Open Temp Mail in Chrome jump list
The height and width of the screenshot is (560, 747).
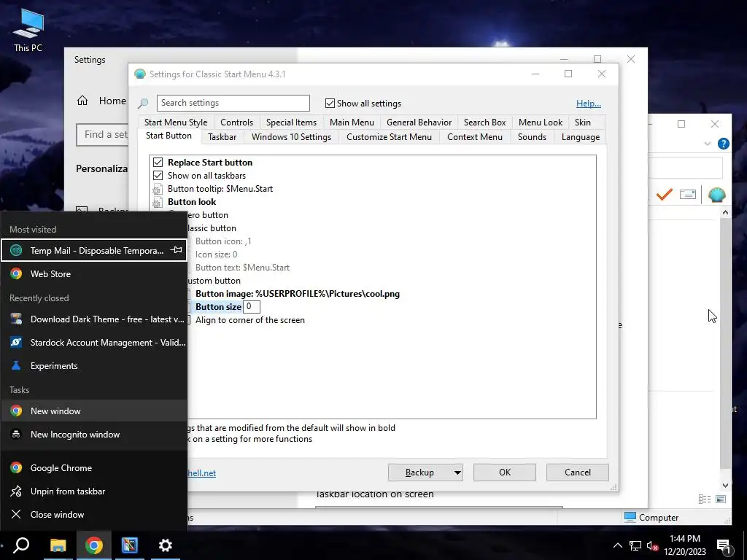tap(94, 251)
